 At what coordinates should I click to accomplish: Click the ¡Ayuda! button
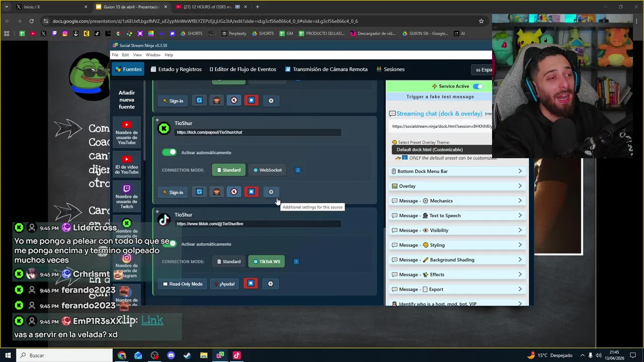224,284
